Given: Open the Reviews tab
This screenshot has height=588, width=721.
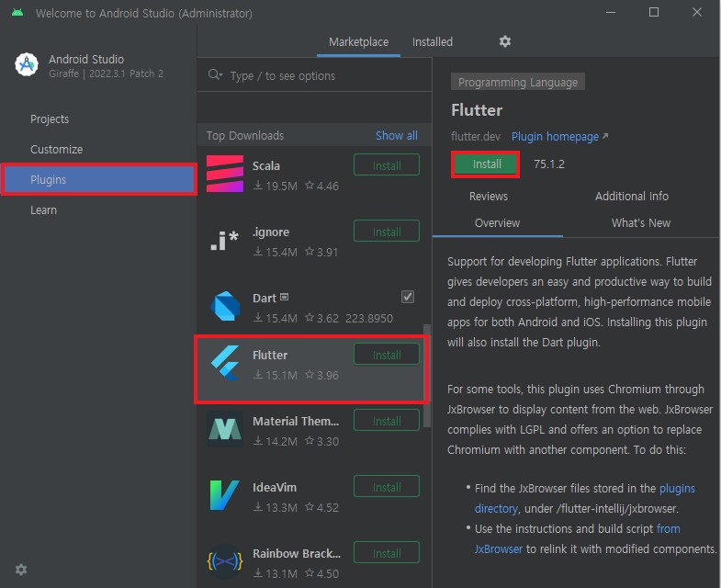Looking at the screenshot, I should click(x=489, y=197).
